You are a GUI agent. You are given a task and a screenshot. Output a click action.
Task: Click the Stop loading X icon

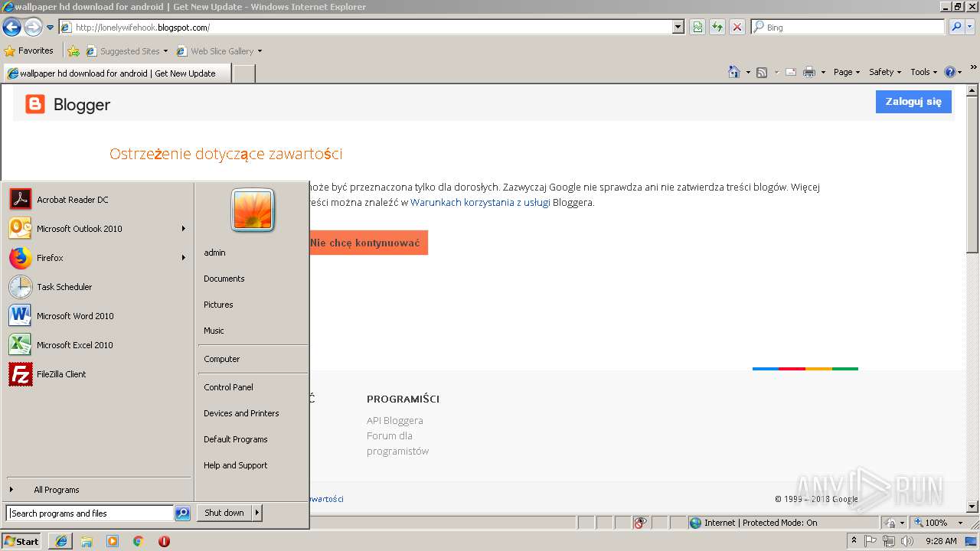pos(737,27)
